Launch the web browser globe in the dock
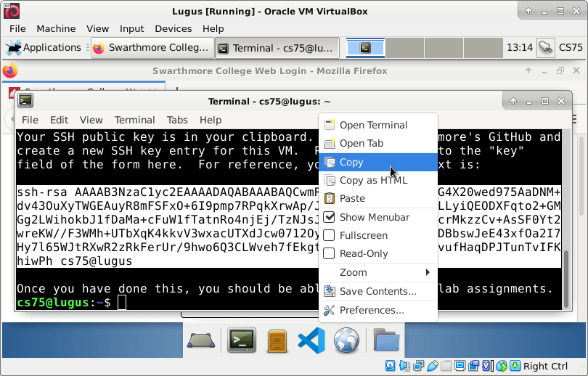588x376 pixels. click(x=346, y=340)
